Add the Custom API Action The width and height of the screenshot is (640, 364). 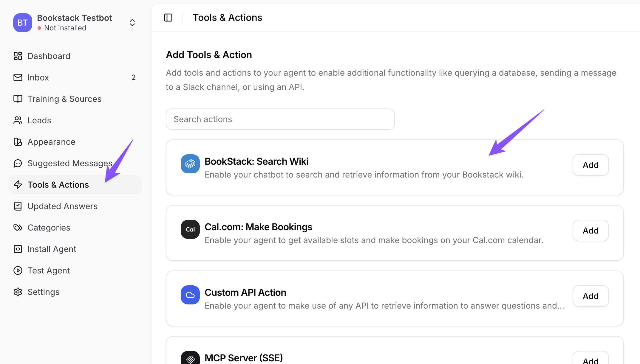coord(590,296)
